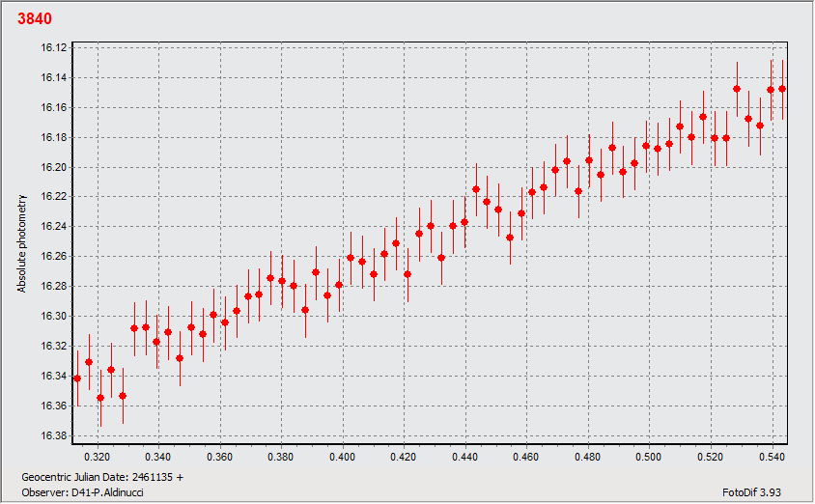Select the 16.38 y-axis tick label
This screenshot has width=815, height=504.
[x=52, y=435]
